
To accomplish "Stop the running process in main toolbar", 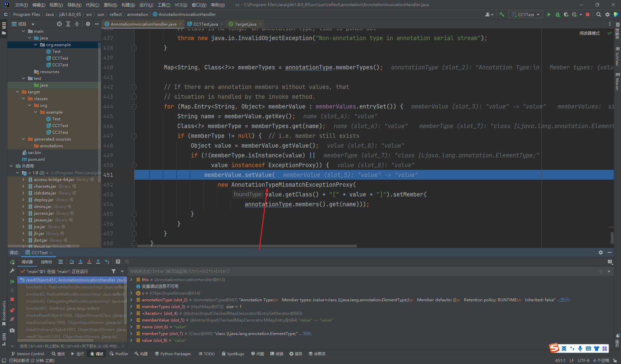I will click(588, 14).
